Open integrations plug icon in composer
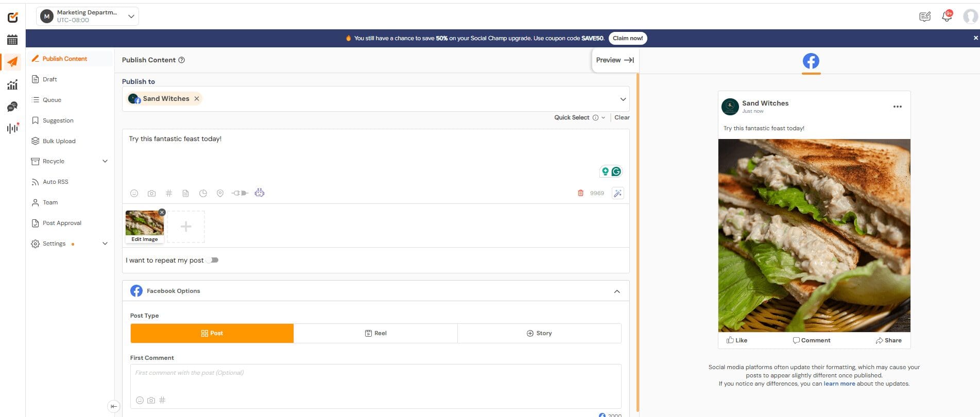 (x=239, y=193)
